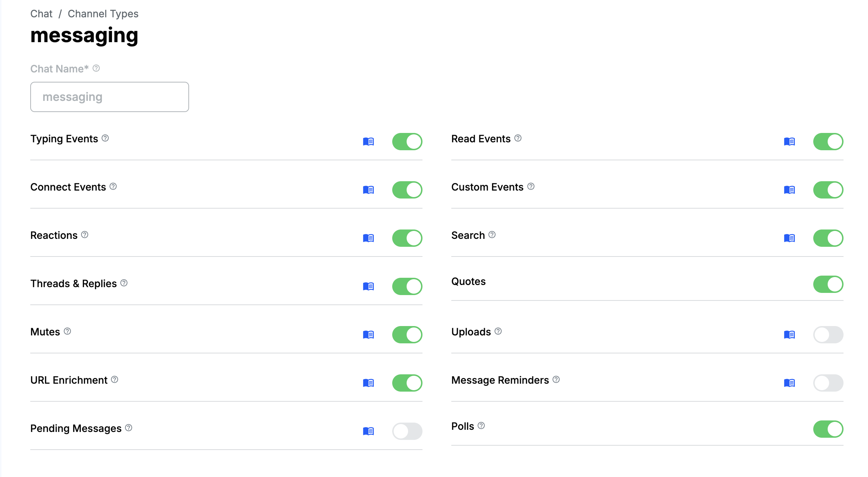Screen dimensions: 868x477
Task: Switch off the Quotes toggle
Action: pyautogui.click(x=828, y=284)
